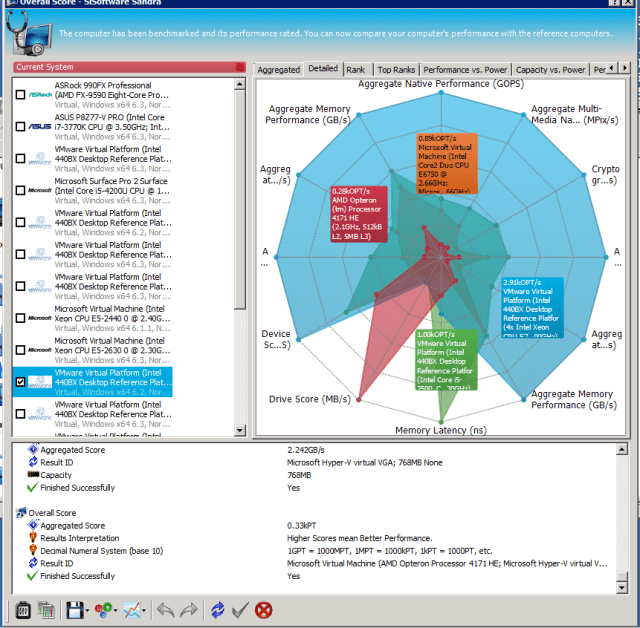This screenshot has width=640, height=628.
Task: Select Microsoft Surface Pro 2 entry text
Action: click(x=112, y=191)
